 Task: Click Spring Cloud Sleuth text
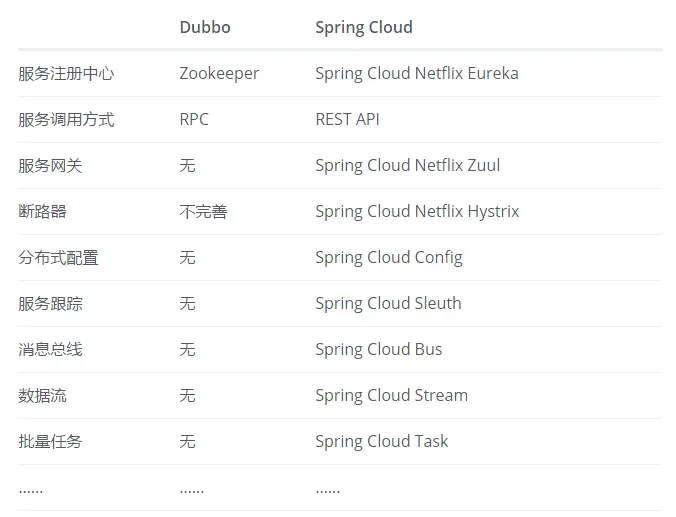pyautogui.click(x=388, y=304)
